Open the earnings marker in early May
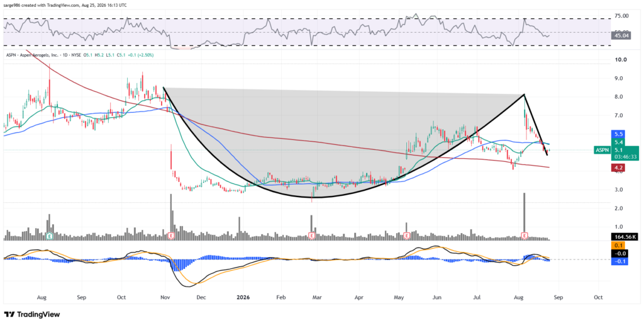The width and height of the screenshot is (644, 325). pos(406,236)
